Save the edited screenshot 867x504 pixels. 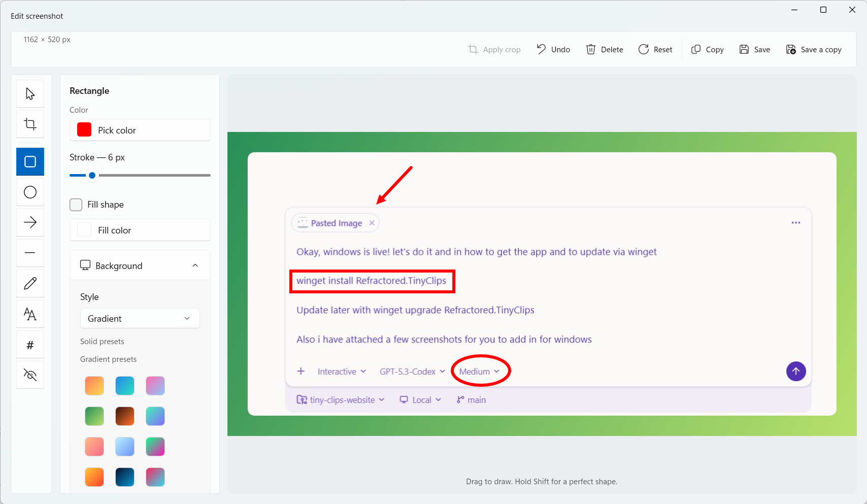point(755,49)
